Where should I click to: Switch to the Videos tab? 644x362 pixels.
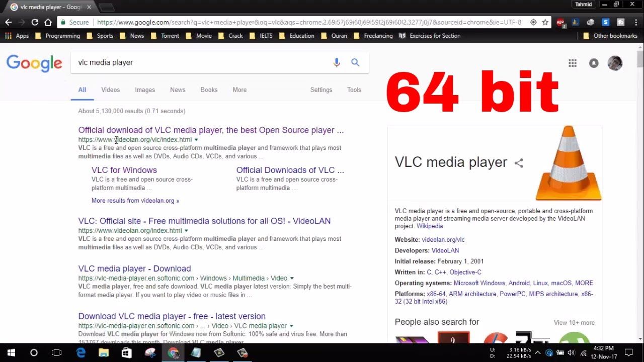point(110,89)
